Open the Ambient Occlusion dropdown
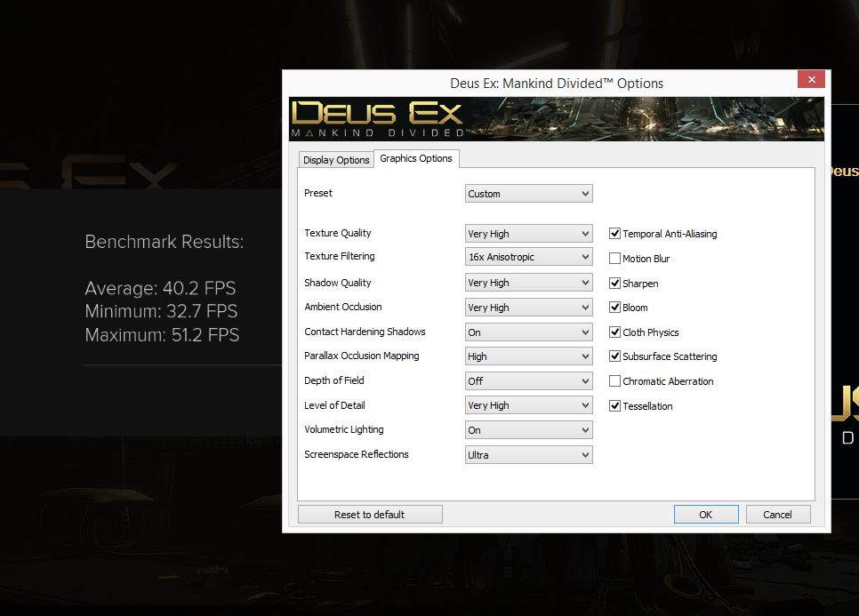The height and width of the screenshot is (616, 859). click(529, 308)
